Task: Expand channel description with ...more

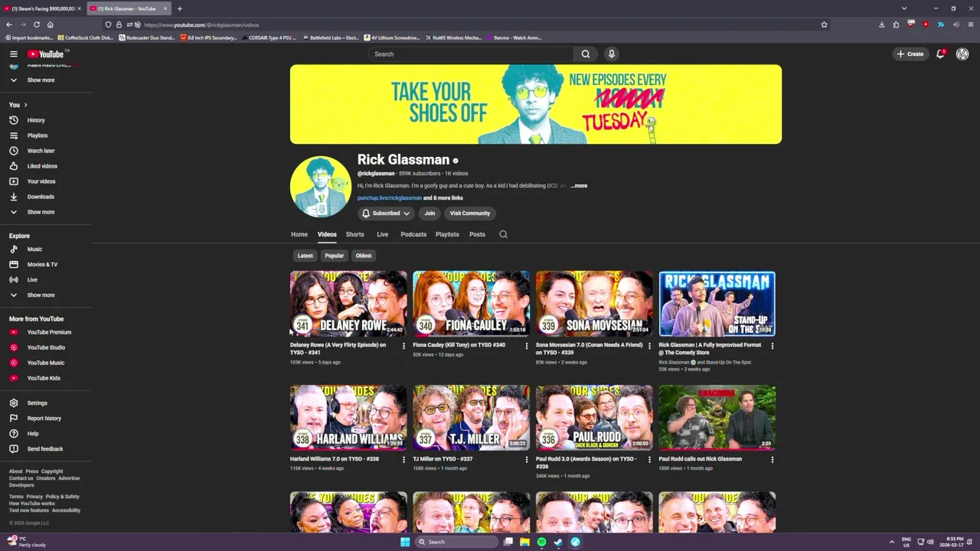Action: [580, 186]
